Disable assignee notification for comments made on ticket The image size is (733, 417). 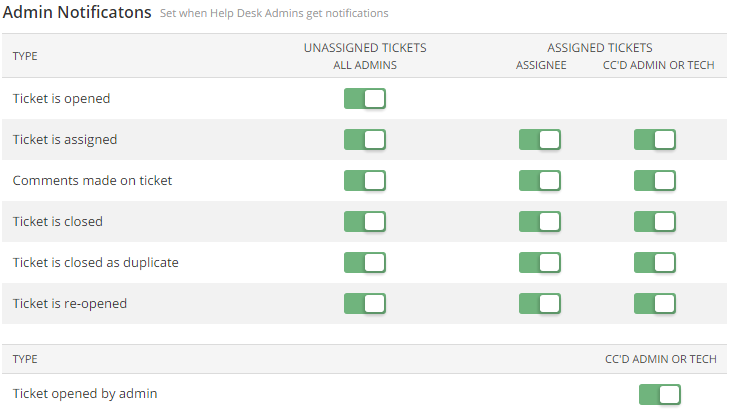tap(539, 181)
